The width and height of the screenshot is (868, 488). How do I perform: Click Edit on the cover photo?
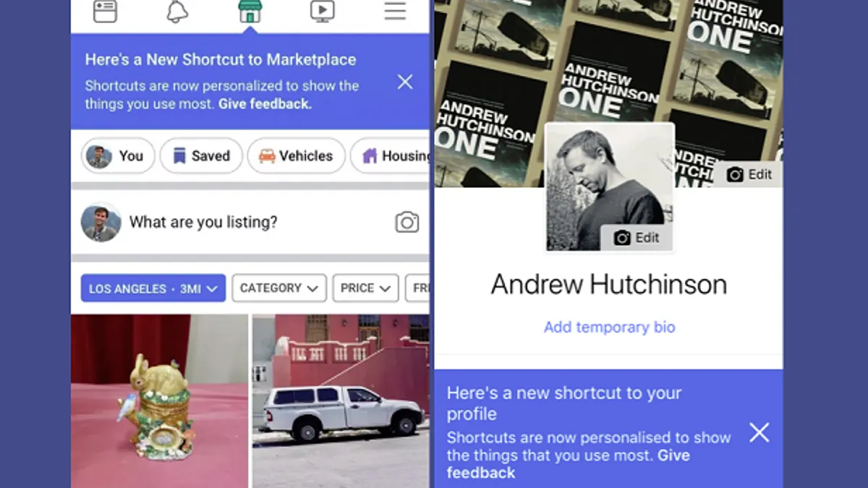pyautogui.click(x=749, y=174)
